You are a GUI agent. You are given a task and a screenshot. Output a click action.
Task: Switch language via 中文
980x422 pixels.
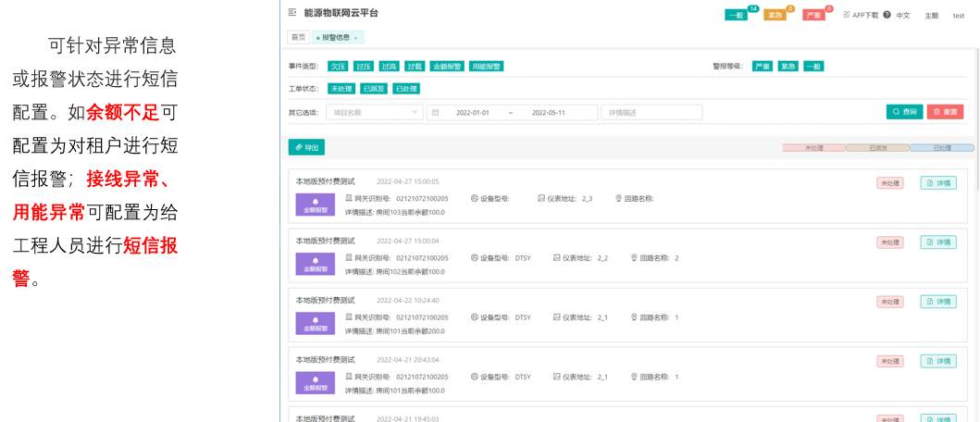[x=903, y=15]
